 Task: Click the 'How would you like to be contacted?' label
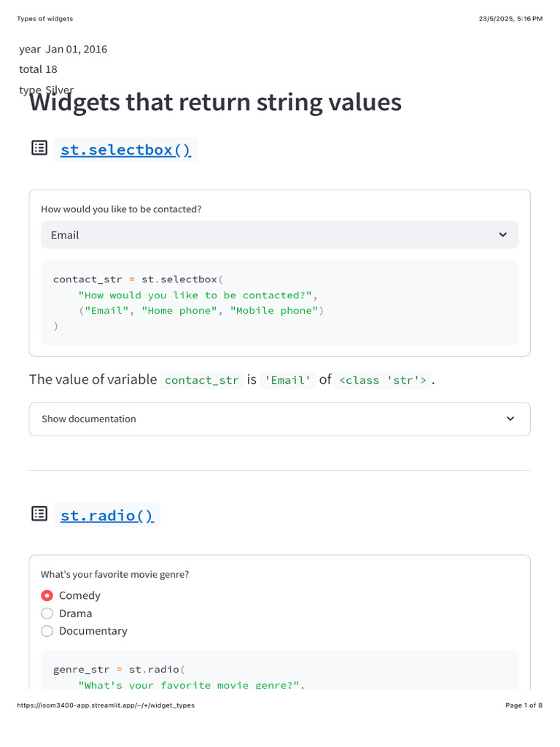(x=121, y=209)
